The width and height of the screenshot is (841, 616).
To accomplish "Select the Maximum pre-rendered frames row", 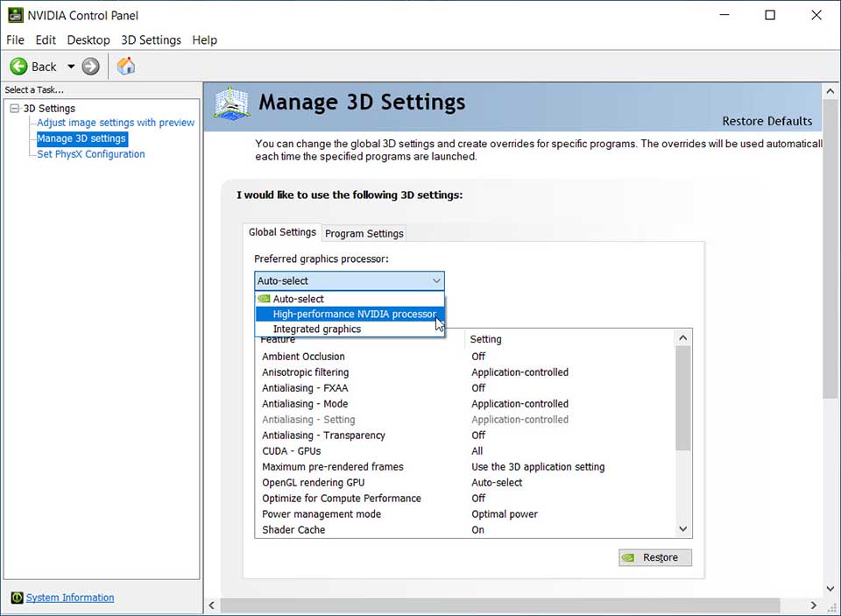I will (464, 467).
